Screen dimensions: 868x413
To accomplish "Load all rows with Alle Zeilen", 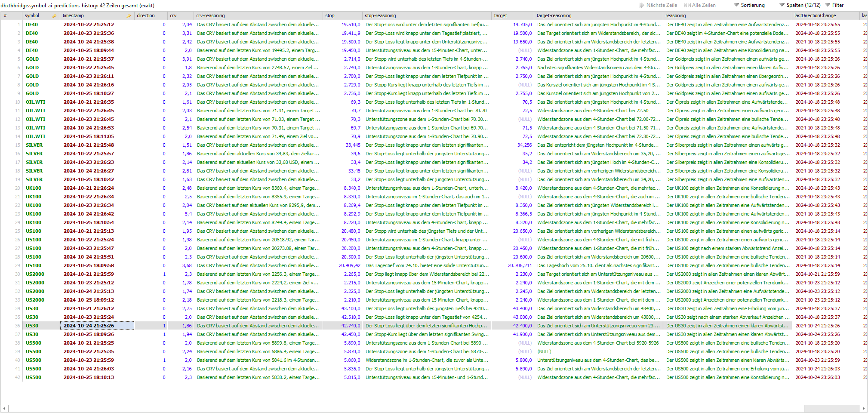I will tap(699, 5).
